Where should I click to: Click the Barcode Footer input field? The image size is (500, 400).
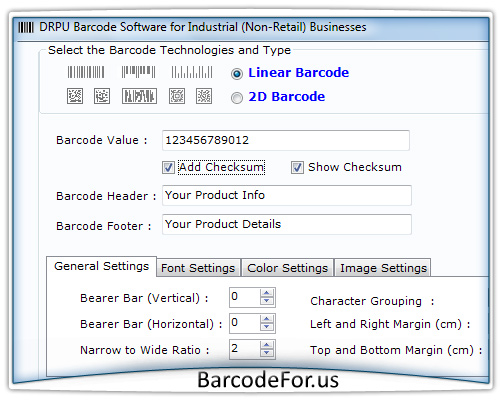click(287, 224)
